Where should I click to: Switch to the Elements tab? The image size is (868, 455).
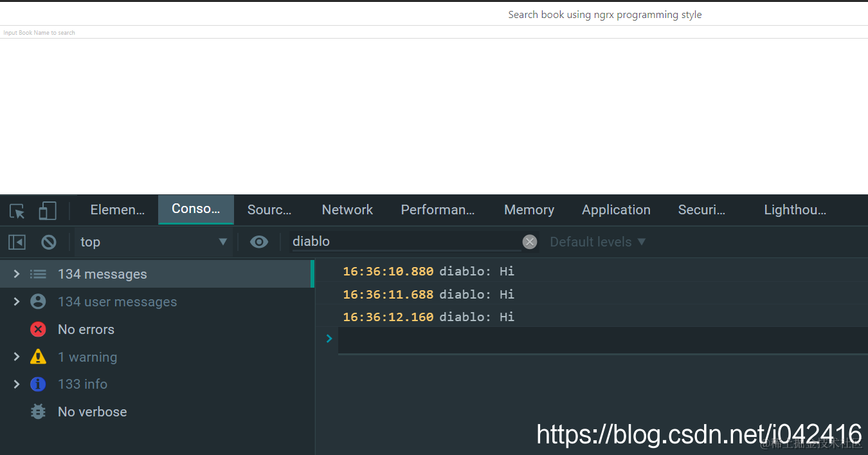(118, 210)
